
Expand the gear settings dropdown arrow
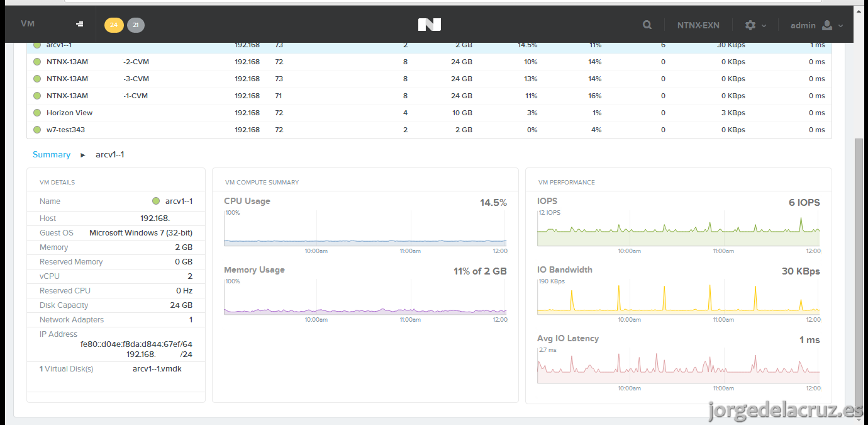click(764, 26)
